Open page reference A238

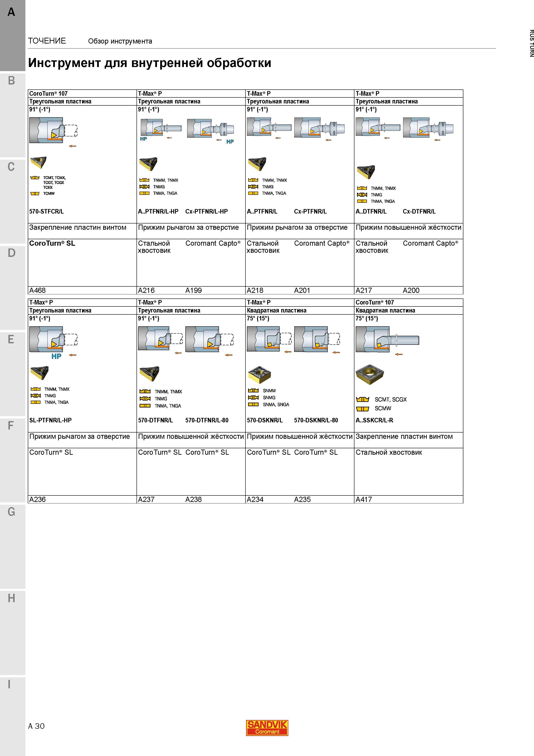[193, 500]
